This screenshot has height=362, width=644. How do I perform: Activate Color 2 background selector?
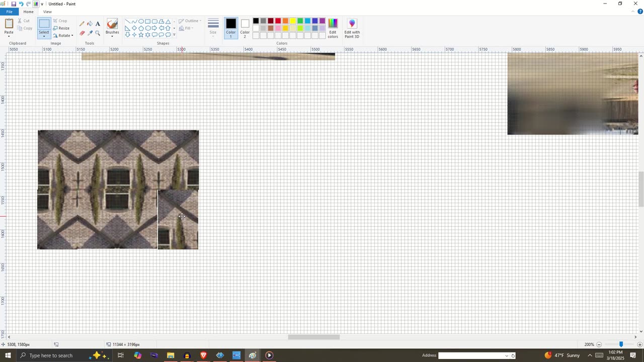pos(245,28)
